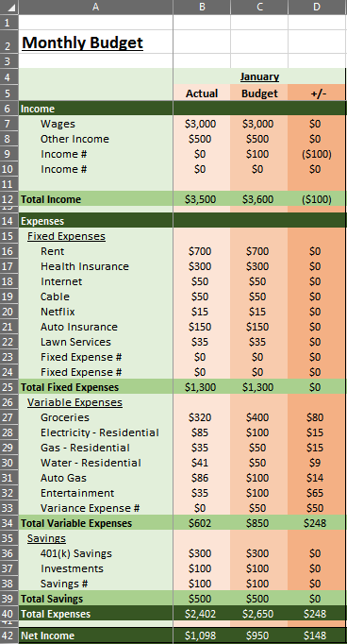Image resolution: width=347 pixels, height=644 pixels.
Task: Select the Other Income label
Action: pos(74,139)
